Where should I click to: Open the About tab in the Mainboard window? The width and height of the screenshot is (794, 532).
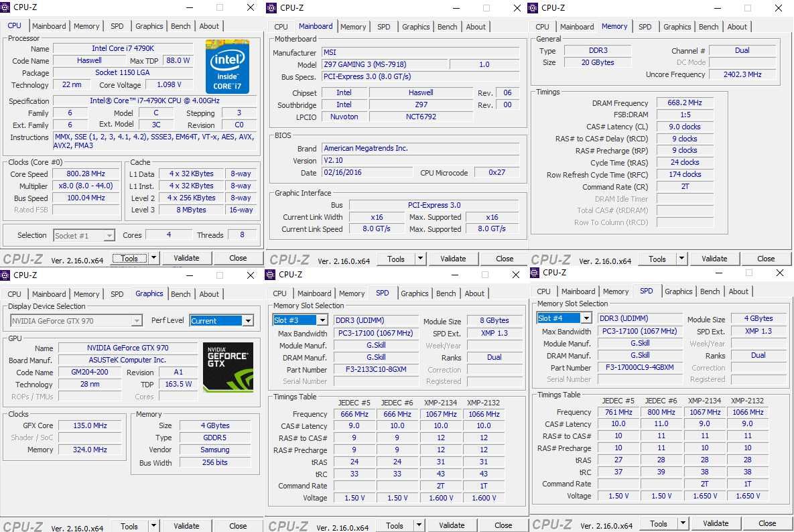(x=476, y=27)
